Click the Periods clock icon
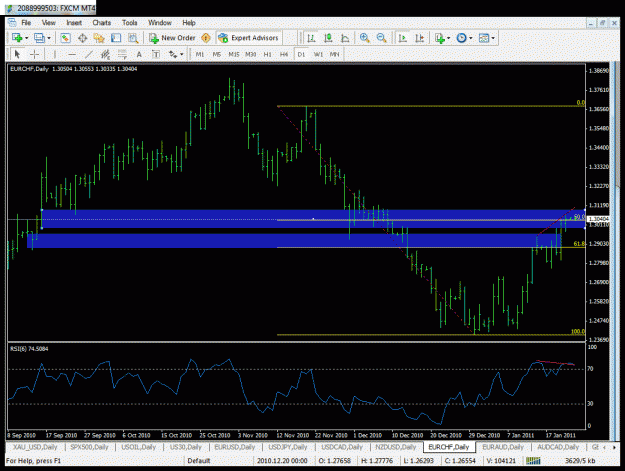 [x=461, y=38]
